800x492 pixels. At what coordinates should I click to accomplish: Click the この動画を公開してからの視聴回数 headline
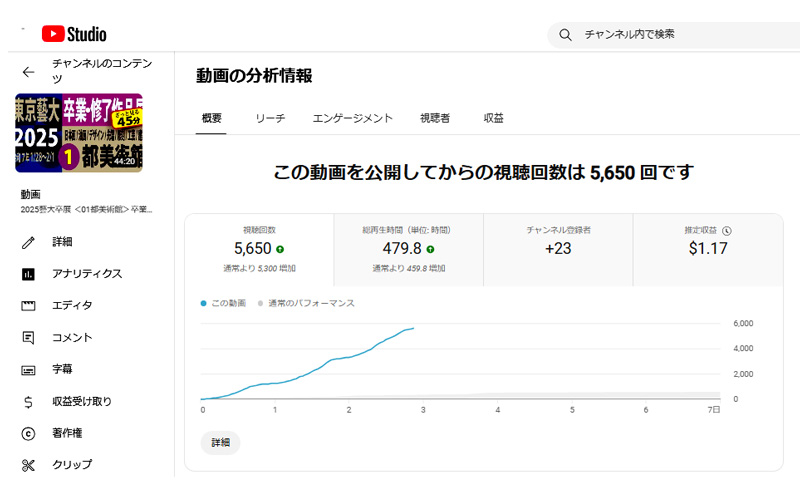tap(483, 173)
